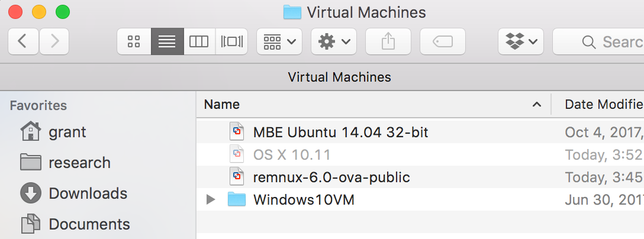Close the window with the red button

tap(15, 12)
